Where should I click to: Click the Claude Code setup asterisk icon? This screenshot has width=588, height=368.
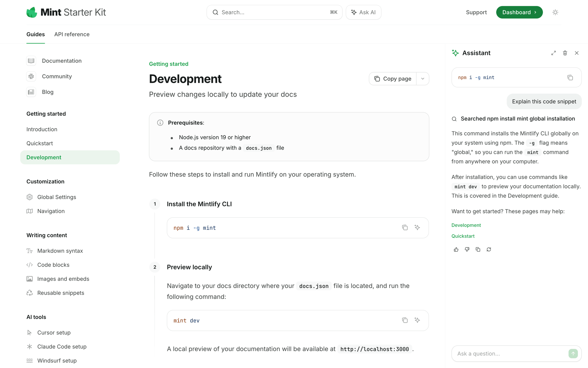tap(30, 347)
